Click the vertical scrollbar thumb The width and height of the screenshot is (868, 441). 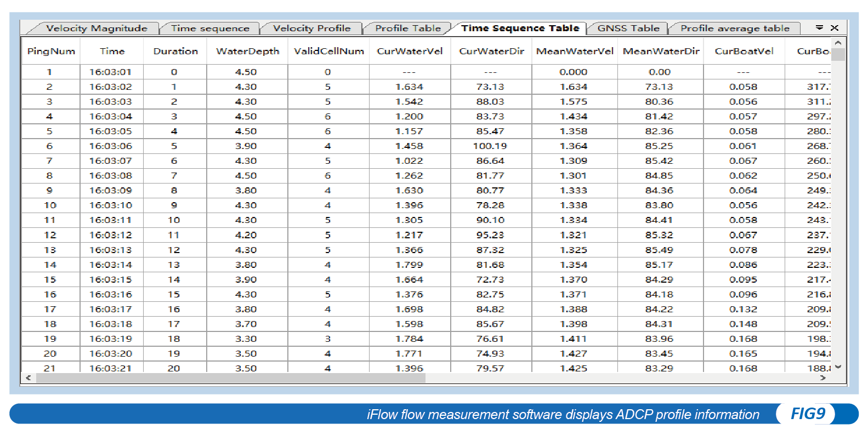click(838, 54)
